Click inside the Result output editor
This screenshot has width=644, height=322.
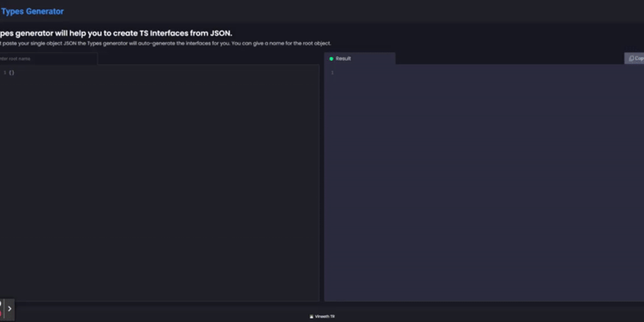coord(484,183)
